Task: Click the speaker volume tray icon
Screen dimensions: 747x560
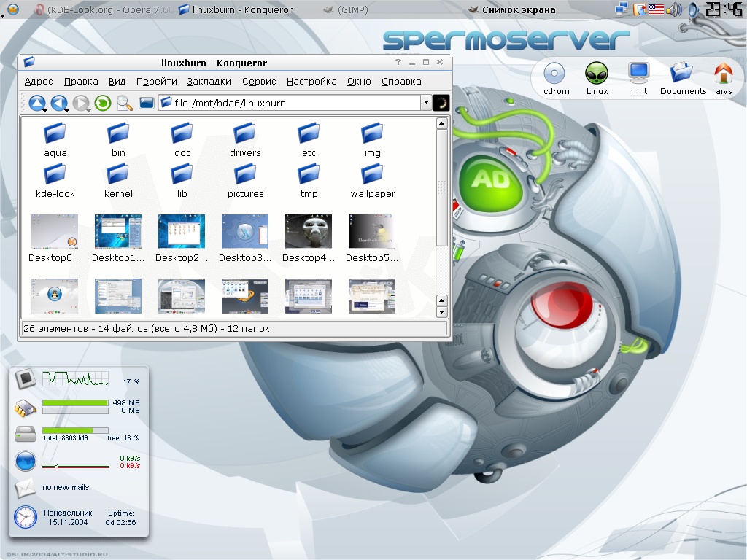Action: coord(673,9)
